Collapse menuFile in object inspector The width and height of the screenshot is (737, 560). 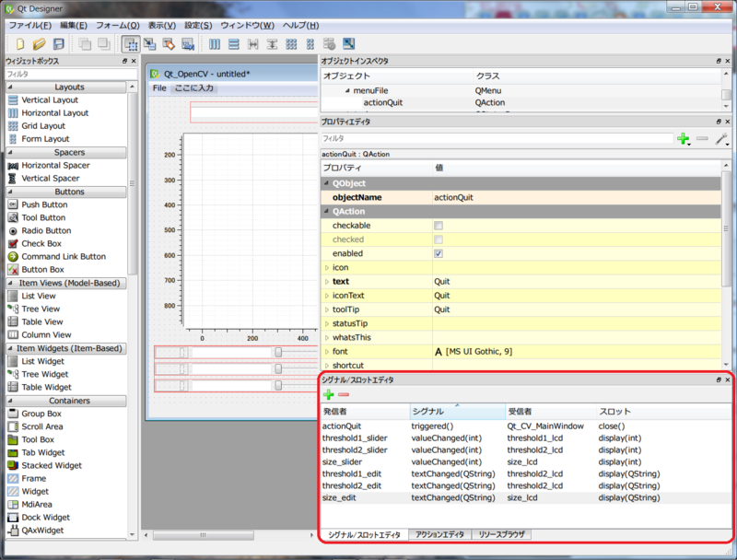[347, 90]
